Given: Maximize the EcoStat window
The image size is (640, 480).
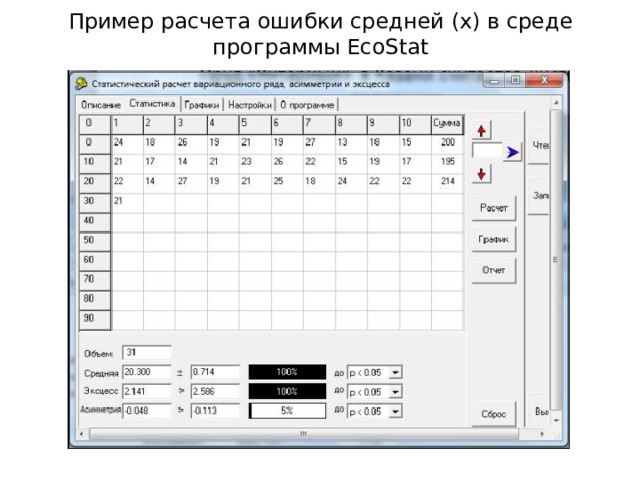Looking at the screenshot, I should (516, 80).
